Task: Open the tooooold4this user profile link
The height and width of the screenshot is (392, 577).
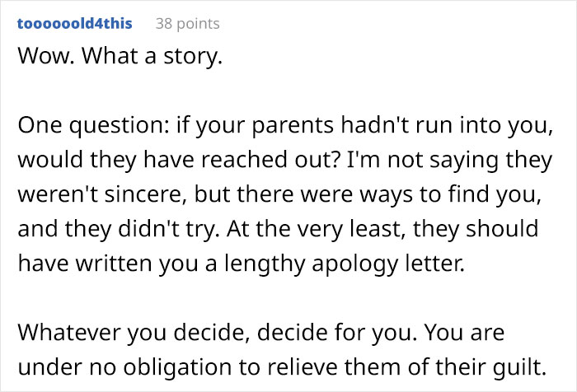Action: point(74,24)
